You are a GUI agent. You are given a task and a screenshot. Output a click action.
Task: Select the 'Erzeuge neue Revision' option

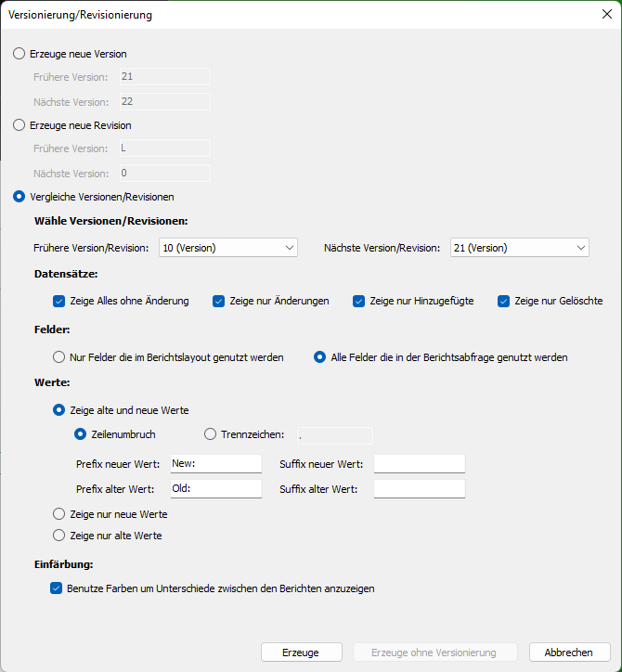coord(19,125)
